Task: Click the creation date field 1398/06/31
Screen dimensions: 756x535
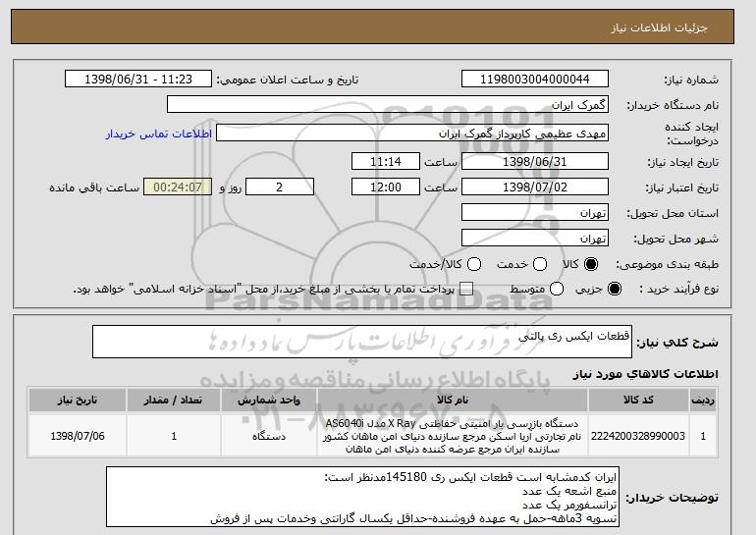Action: coord(535,161)
